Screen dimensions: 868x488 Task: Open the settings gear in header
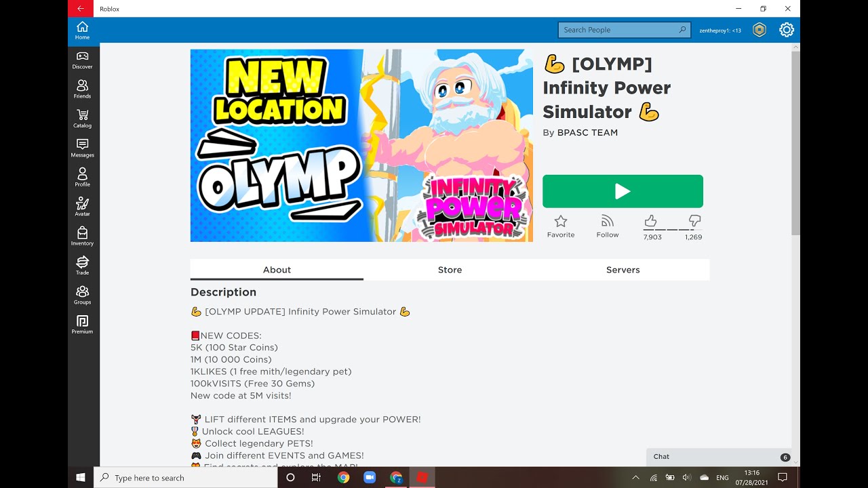tap(787, 30)
